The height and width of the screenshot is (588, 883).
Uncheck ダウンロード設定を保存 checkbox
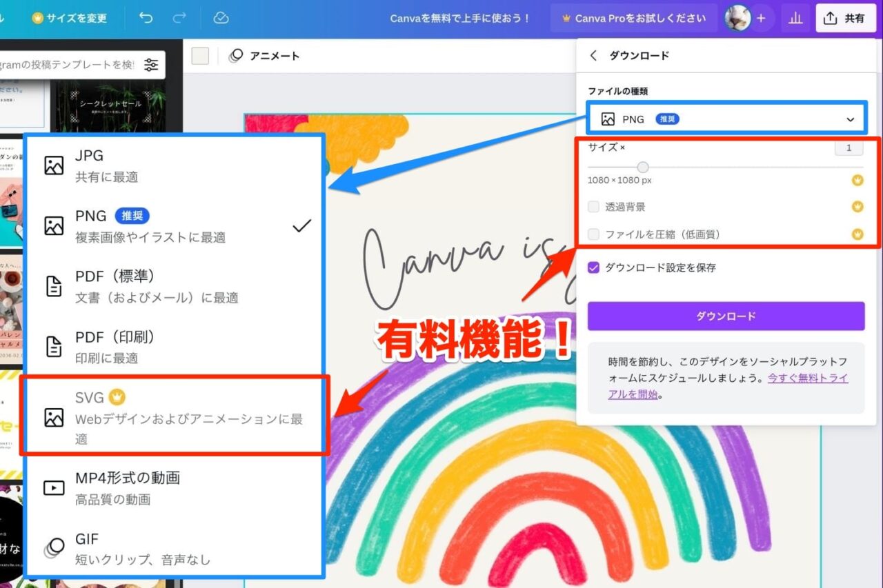point(593,267)
